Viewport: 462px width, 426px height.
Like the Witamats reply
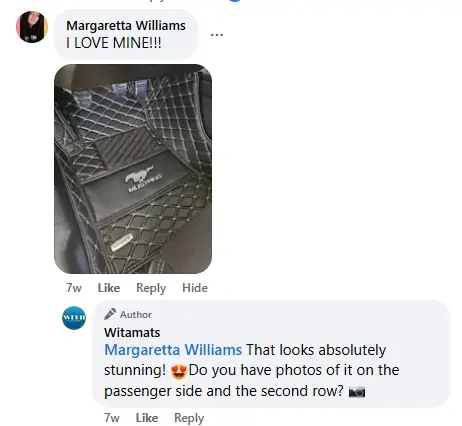pyautogui.click(x=147, y=418)
